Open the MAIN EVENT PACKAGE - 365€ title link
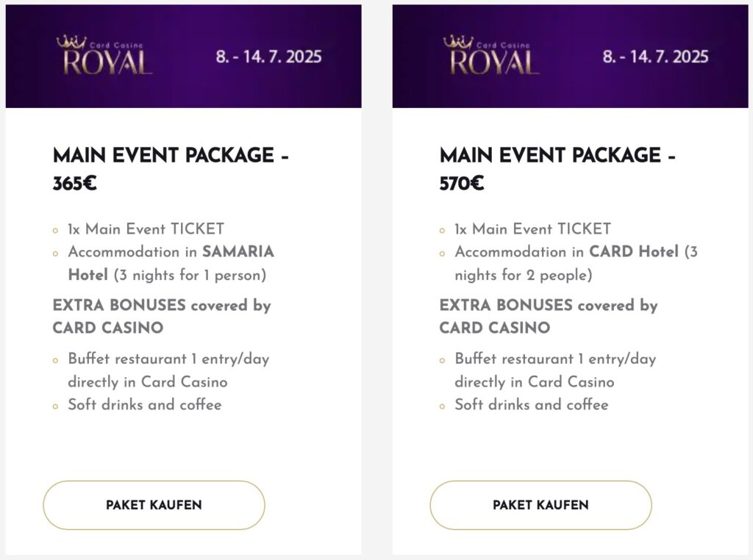 [171, 168]
